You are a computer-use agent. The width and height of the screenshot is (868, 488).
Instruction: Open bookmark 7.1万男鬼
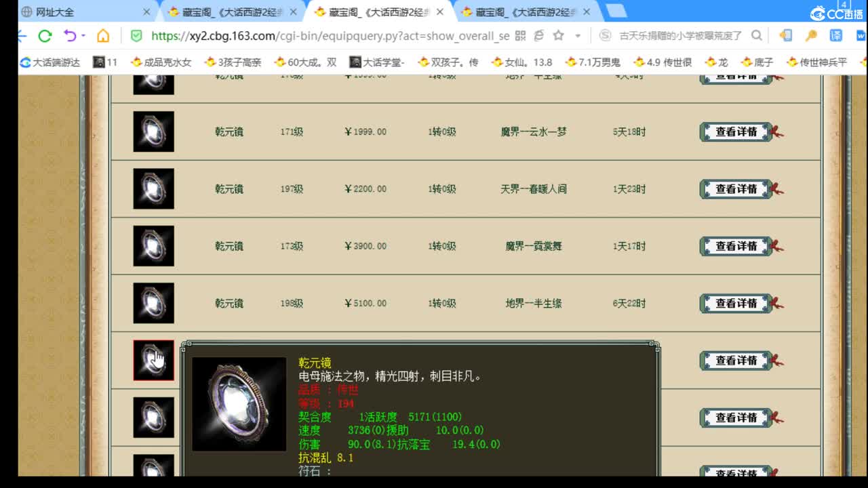593,62
